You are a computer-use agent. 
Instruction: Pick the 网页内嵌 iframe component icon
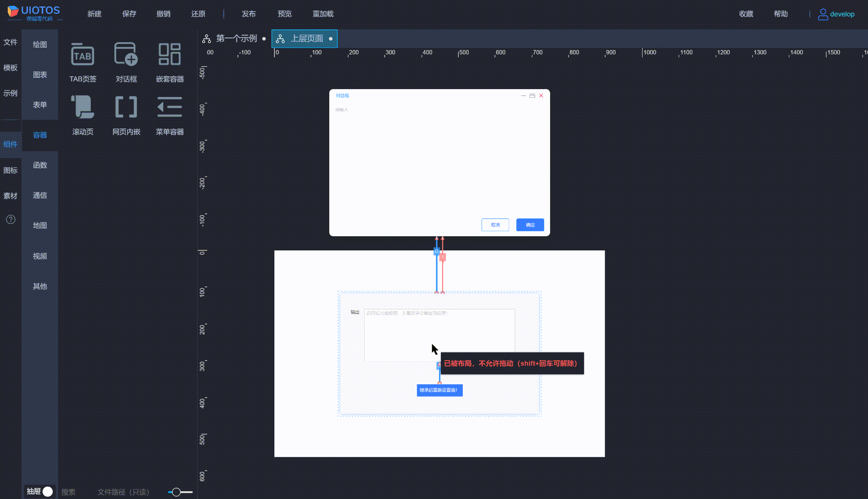[x=126, y=107]
